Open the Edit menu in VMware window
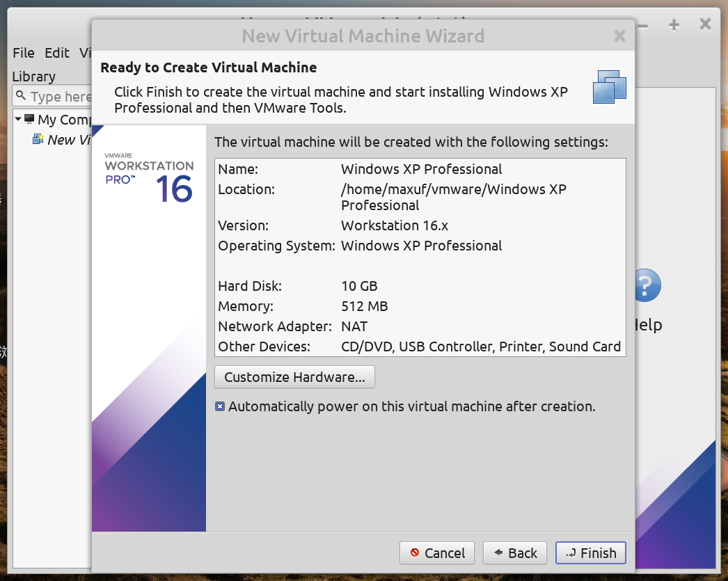Viewport: 728px width, 581px height. (57, 53)
